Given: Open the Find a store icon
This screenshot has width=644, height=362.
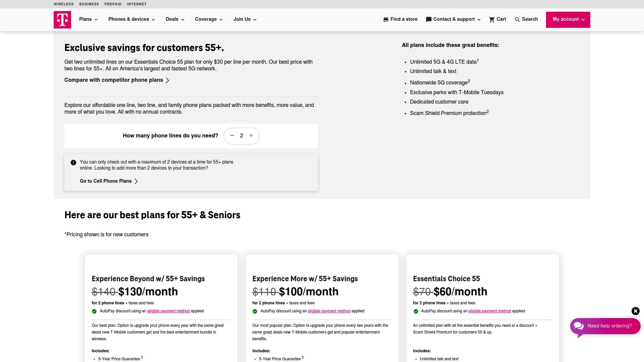Looking at the screenshot, I should pyautogui.click(x=386, y=19).
